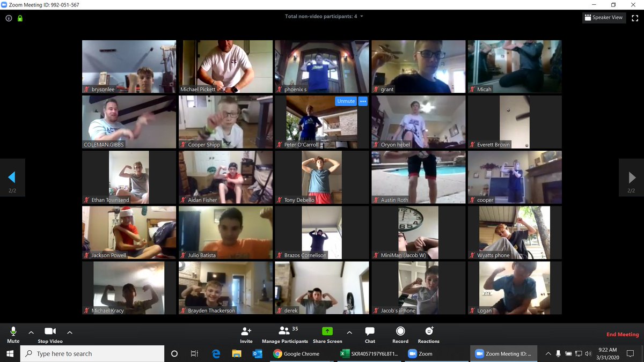Switch to Google Chrome taskbar item

coord(301,353)
